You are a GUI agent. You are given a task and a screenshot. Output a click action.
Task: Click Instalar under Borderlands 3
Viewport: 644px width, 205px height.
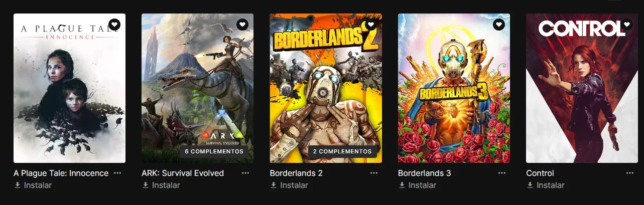click(x=422, y=185)
